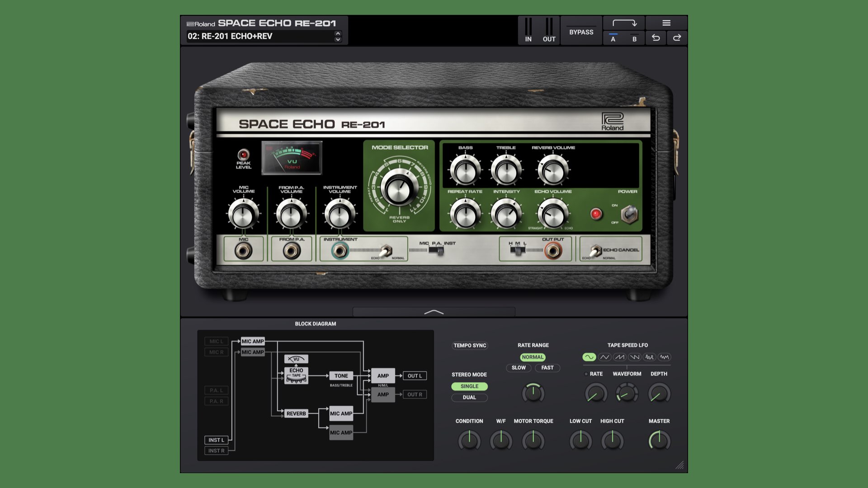The height and width of the screenshot is (488, 868).
Task: Select the smooth random LFO waveform
Action: coord(664,357)
